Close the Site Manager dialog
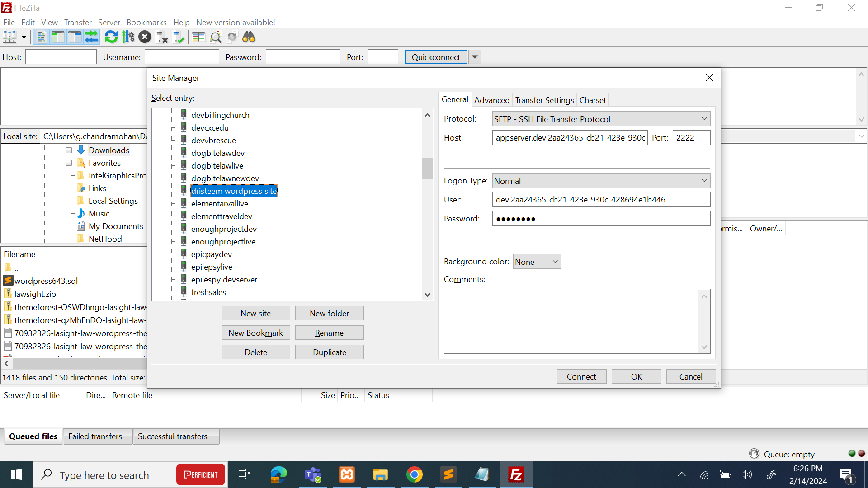This screenshot has height=488, width=868. tap(709, 78)
